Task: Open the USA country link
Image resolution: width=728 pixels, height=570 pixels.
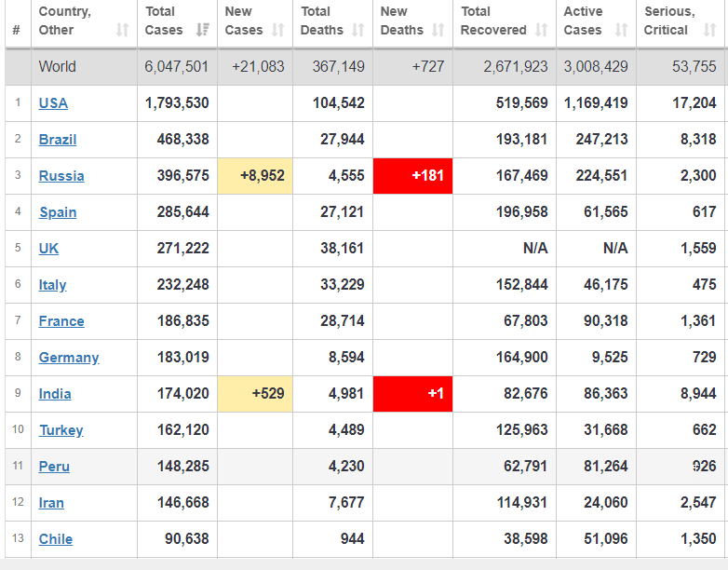Action: [x=53, y=102]
